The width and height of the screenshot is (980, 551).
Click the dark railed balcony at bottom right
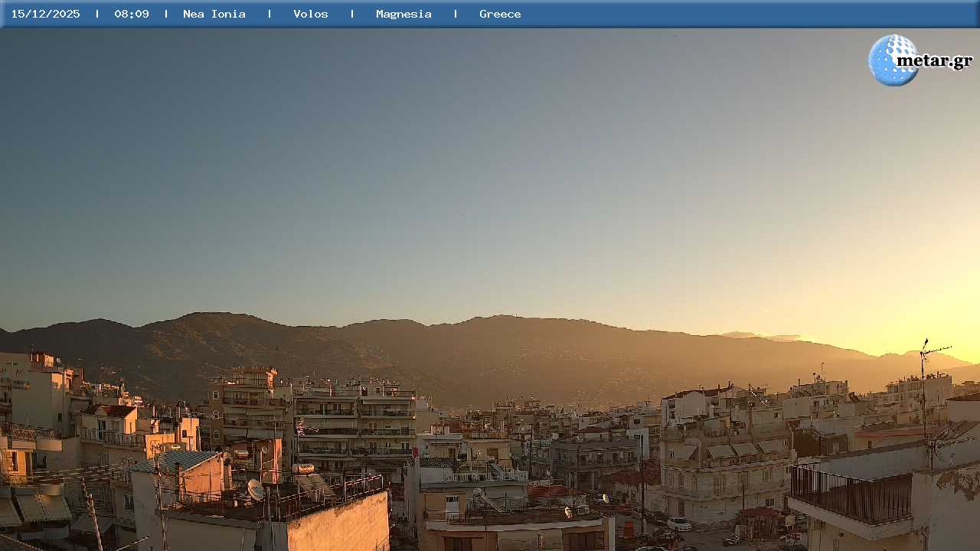[851, 494]
